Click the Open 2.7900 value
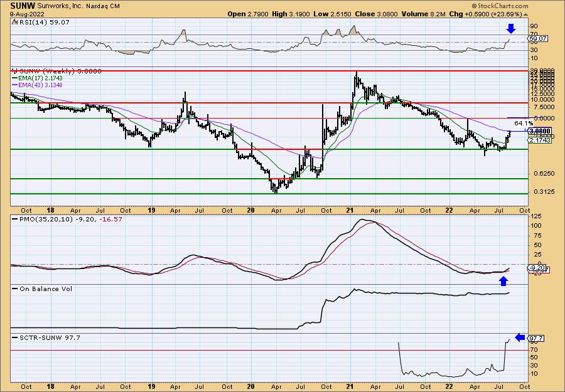The height and width of the screenshot is (392, 565). tap(248, 14)
